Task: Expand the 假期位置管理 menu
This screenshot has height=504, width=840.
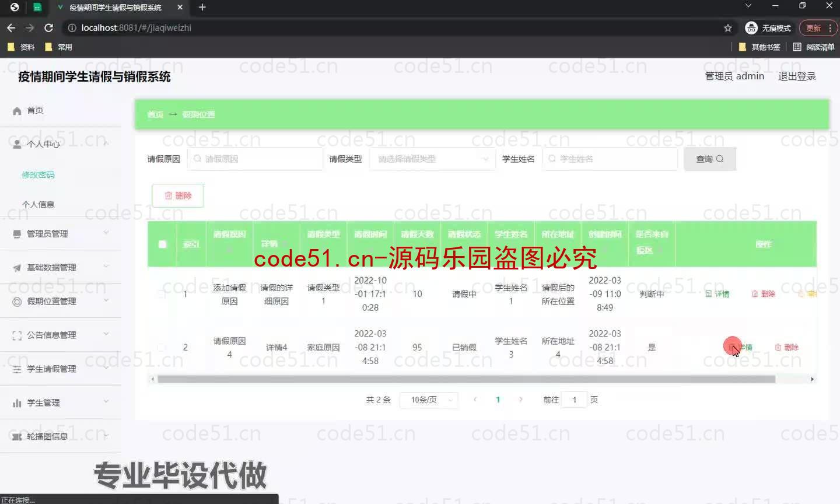Action: pyautogui.click(x=106, y=300)
